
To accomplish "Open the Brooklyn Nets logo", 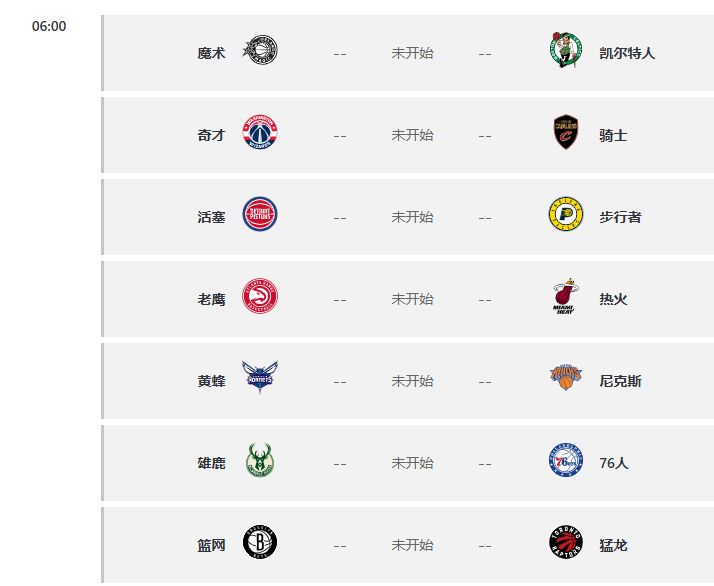I will [260, 544].
